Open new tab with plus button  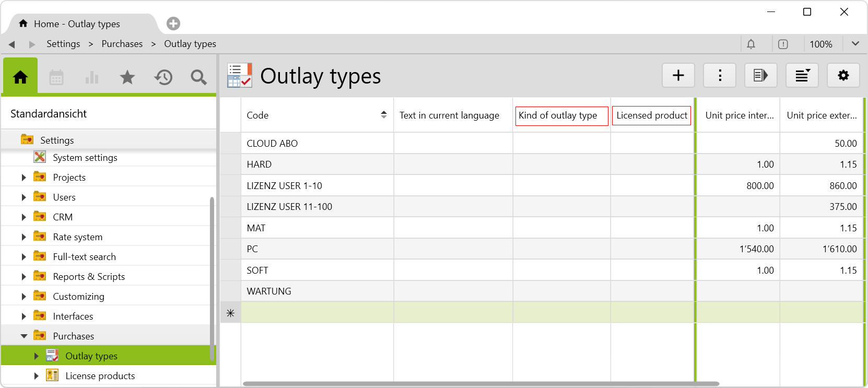[x=173, y=23]
